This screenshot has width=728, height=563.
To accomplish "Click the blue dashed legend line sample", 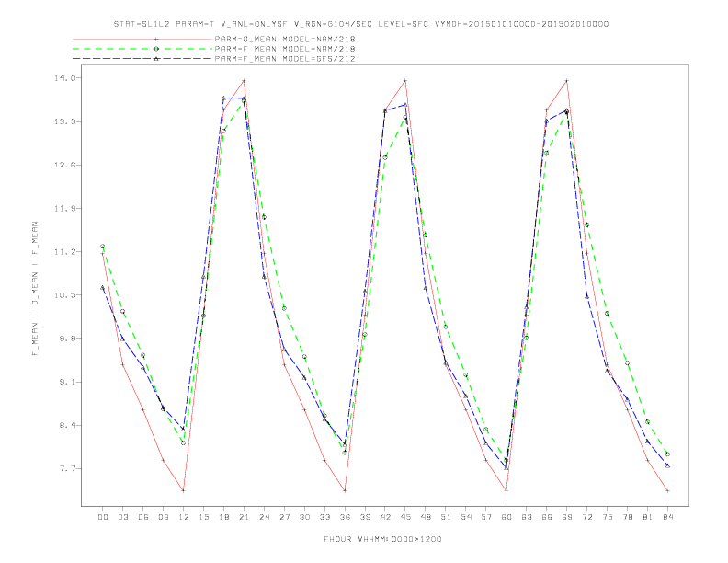I will 142,59.
